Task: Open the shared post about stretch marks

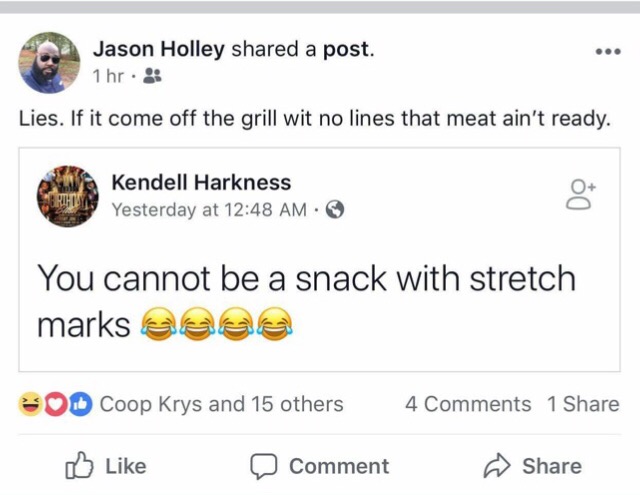Action: click(x=306, y=299)
